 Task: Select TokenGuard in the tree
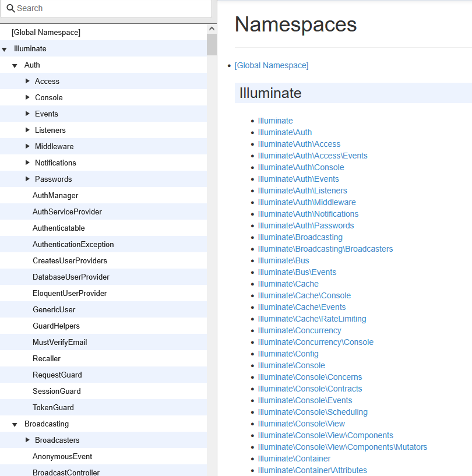[53, 408]
